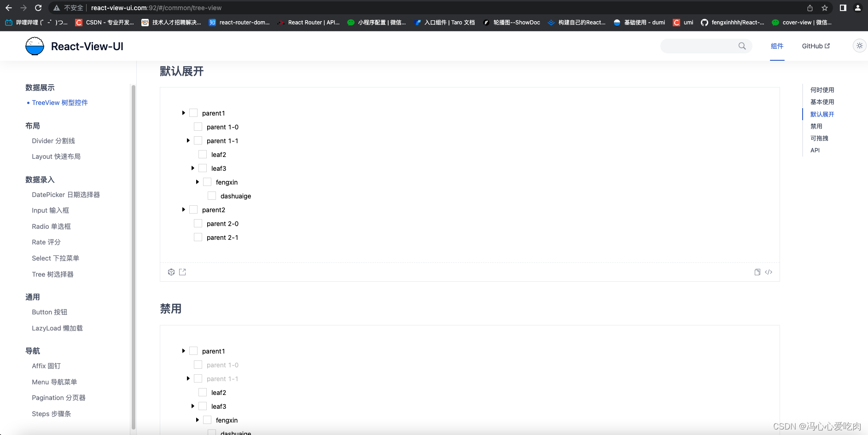
Task: Open the Menu 导航菜单 page
Action: pyautogui.click(x=54, y=382)
